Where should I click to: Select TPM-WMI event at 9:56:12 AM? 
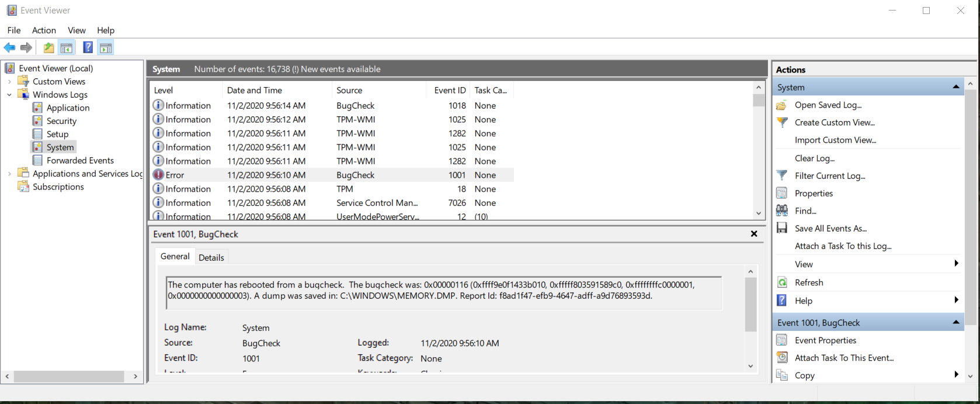pos(332,119)
